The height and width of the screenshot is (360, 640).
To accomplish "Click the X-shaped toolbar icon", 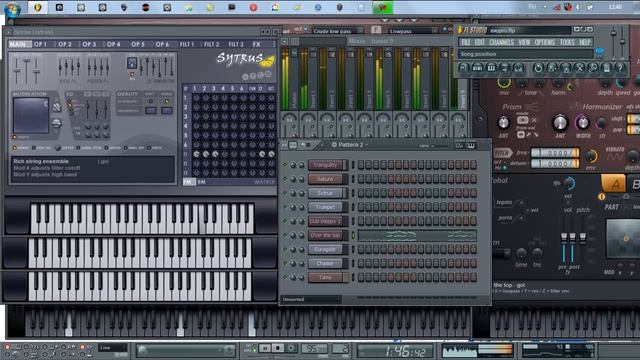I will pyautogui.click(x=579, y=68).
